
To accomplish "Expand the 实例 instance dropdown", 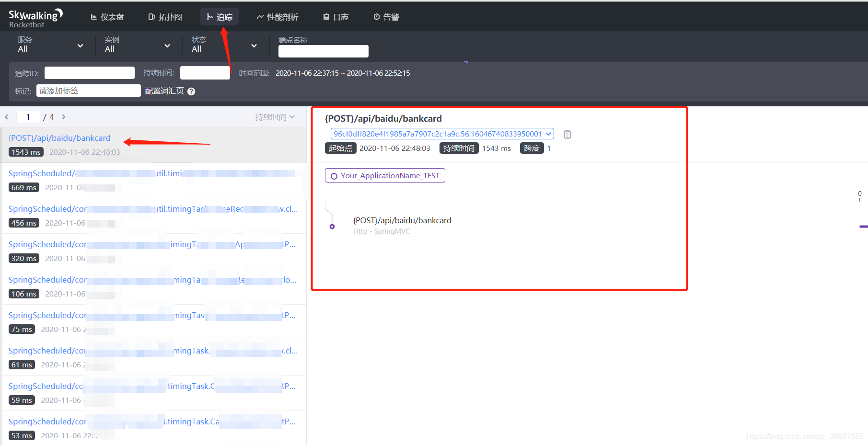I will (138, 45).
